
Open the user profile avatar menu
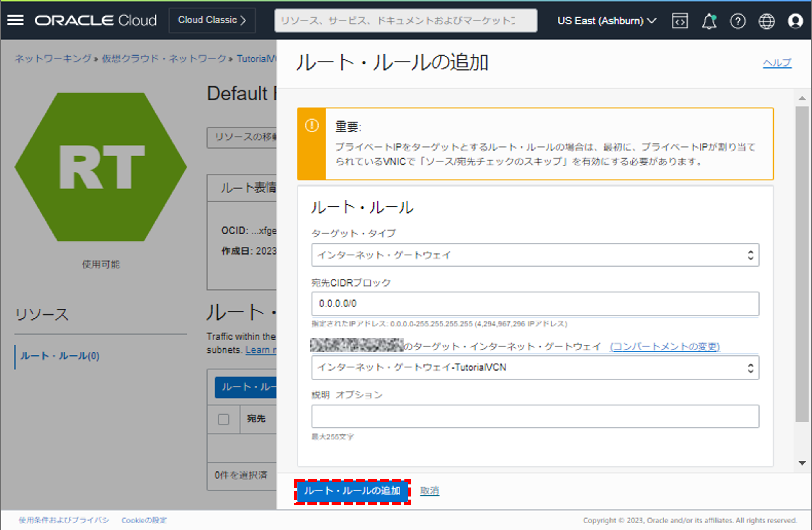coord(795,21)
